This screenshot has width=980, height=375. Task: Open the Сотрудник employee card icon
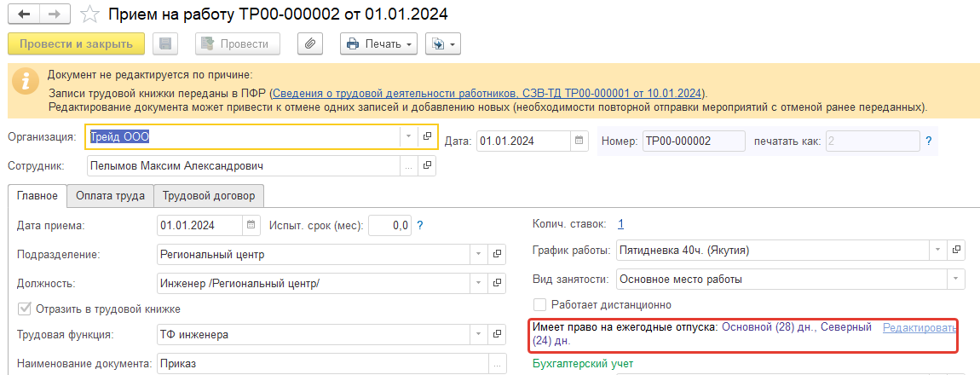pos(427,165)
